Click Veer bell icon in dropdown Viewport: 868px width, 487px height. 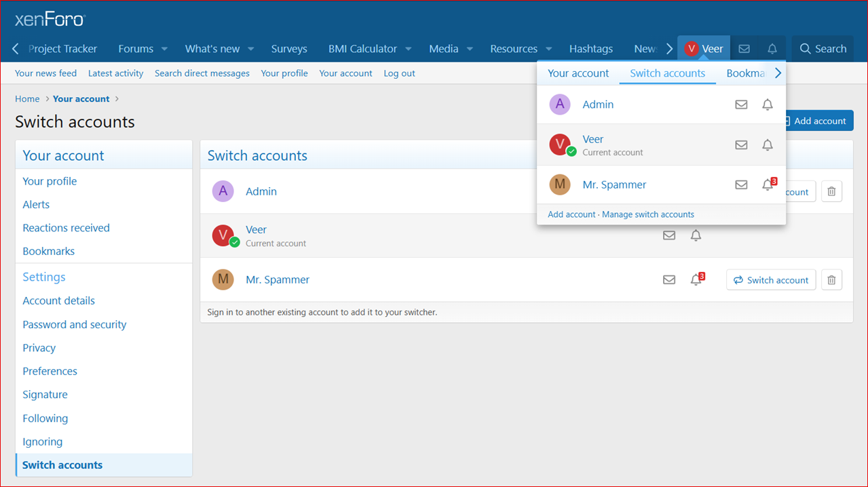pos(768,144)
